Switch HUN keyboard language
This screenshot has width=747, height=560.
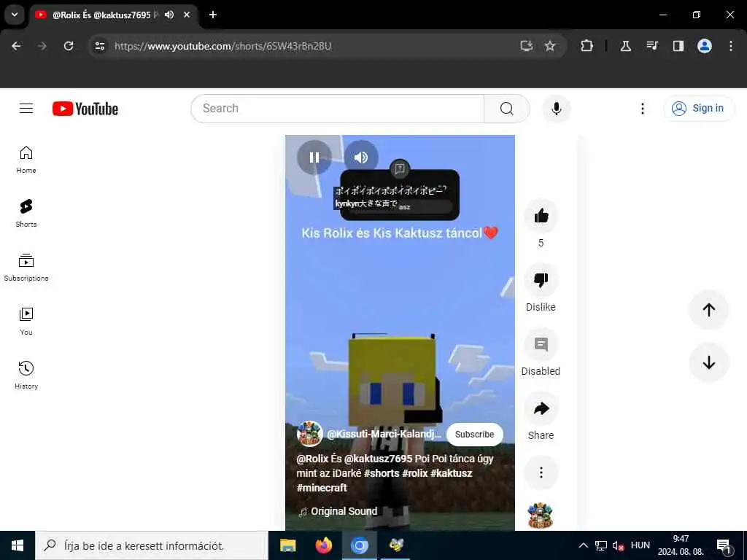pyautogui.click(x=640, y=545)
